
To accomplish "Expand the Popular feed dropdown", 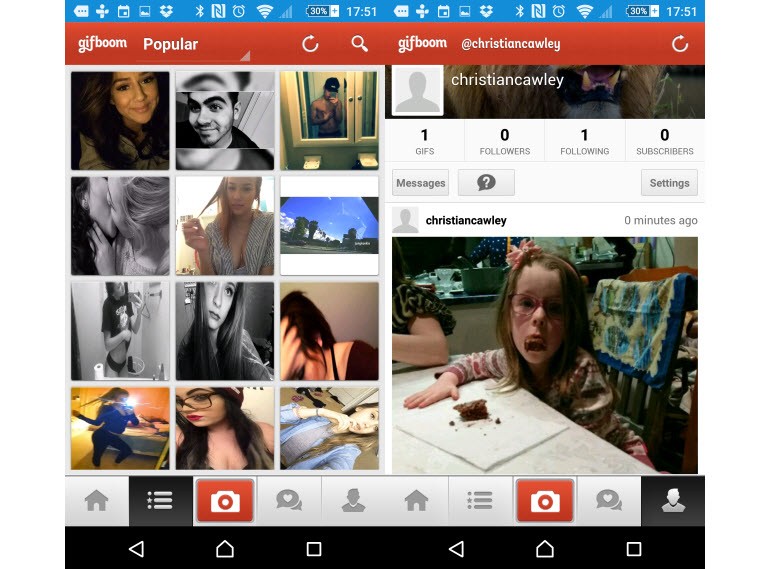I will (194, 45).
